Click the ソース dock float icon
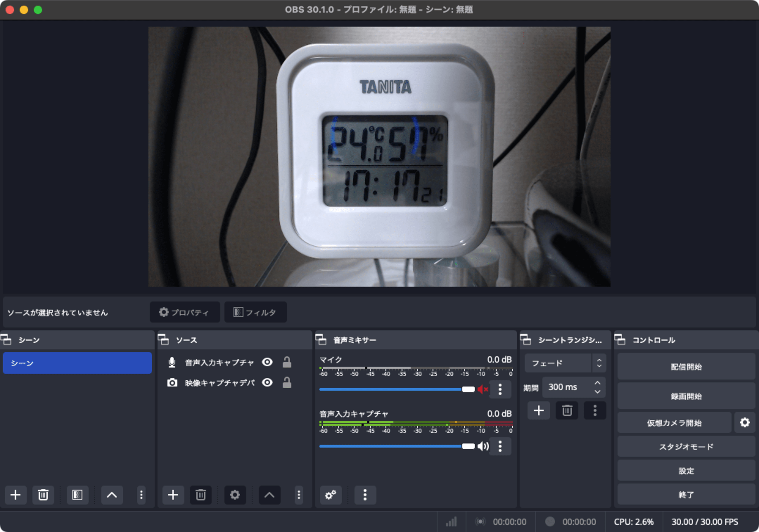The width and height of the screenshot is (759, 532). coord(164,340)
